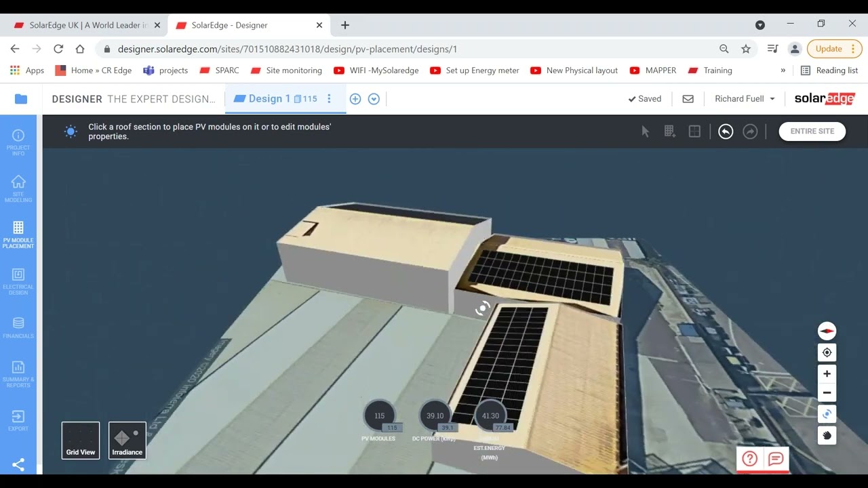Click the sun tip icon

[x=71, y=131]
